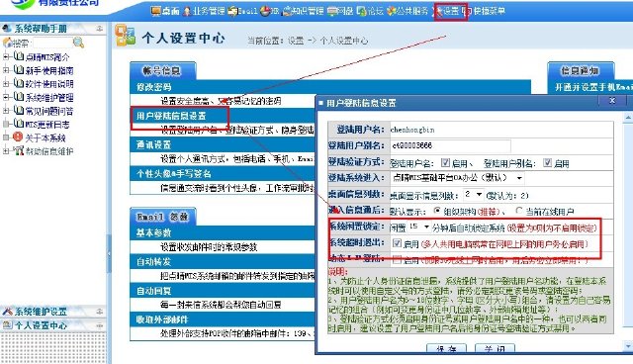Open the 登陆系统进入 dropdown

458,178
